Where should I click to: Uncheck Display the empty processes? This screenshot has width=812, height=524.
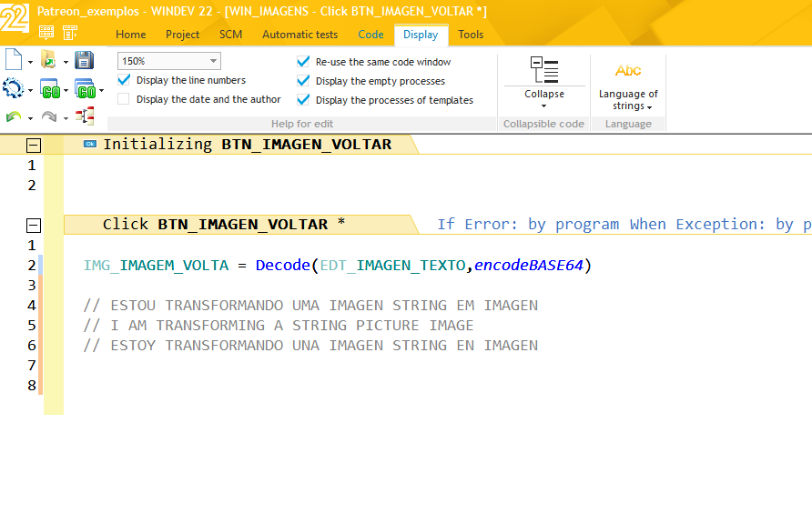(x=301, y=81)
